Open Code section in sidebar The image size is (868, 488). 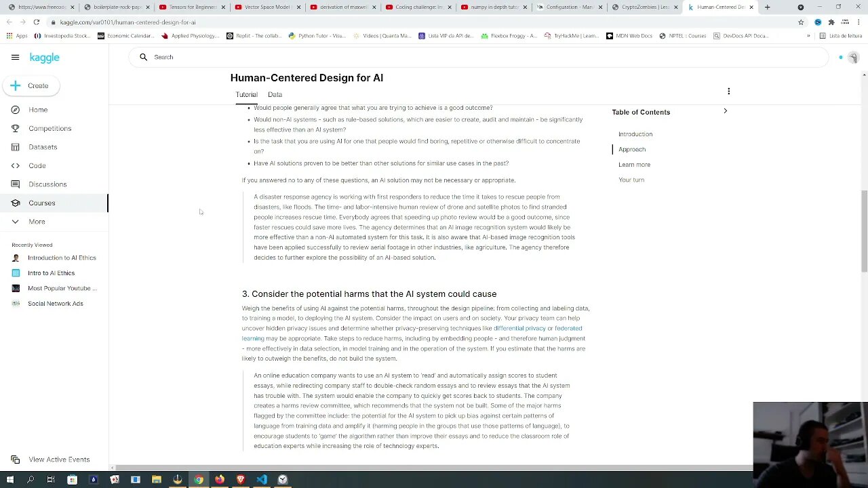click(x=37, y=165)
